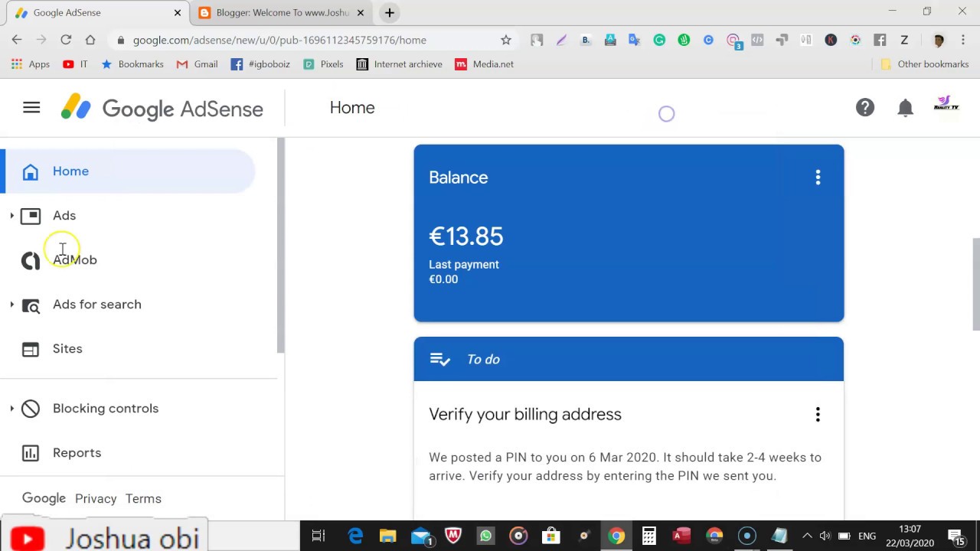Click the sidebar vertical scrollbar
Screen dimensions: 980x551
(281, 245)
